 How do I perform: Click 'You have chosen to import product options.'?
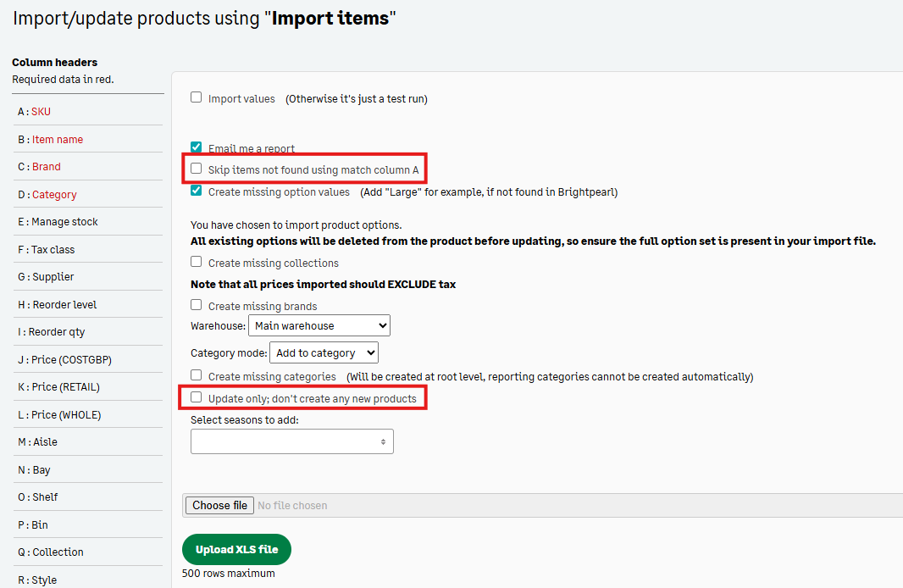[296, 225]
